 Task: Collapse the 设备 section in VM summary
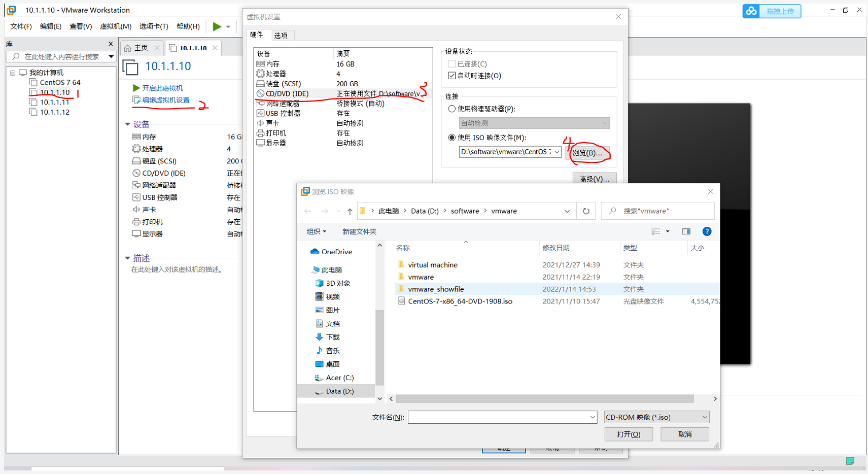[x=127, y=124]
